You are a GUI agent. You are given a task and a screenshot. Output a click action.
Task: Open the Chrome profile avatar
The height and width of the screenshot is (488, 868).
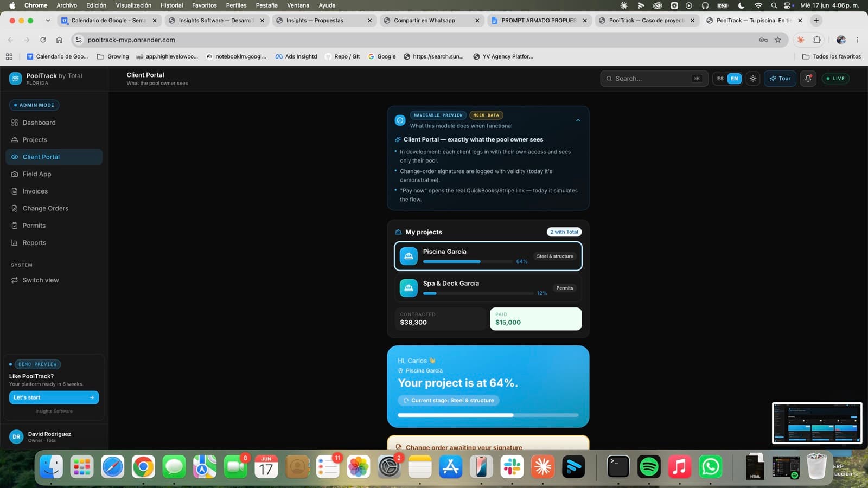point(841,40)
